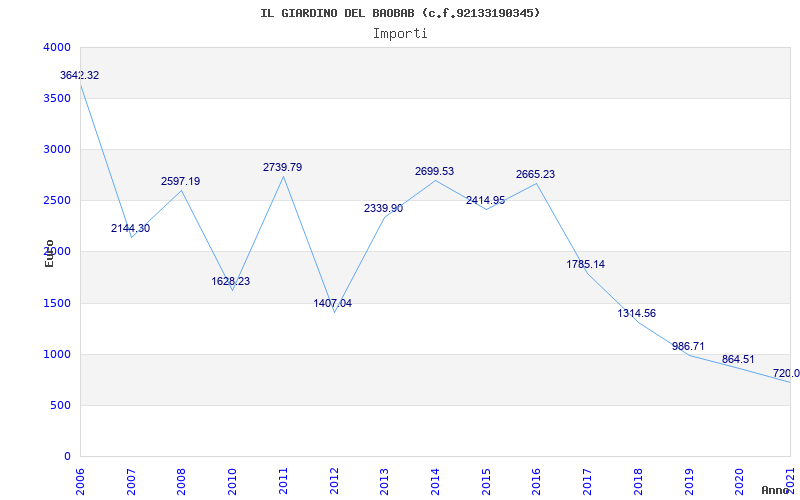Click x-axis year 2018
Screen dimensions: 800x500
point(638,482)
